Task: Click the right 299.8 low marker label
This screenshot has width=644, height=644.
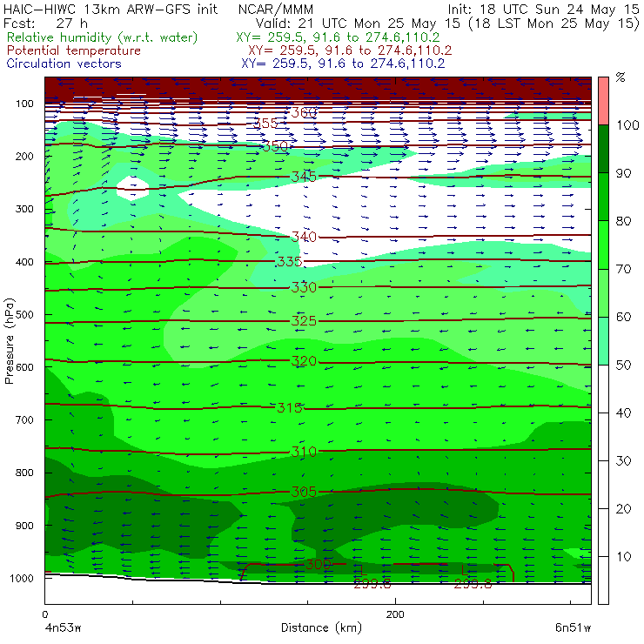Action: [473, 584]
